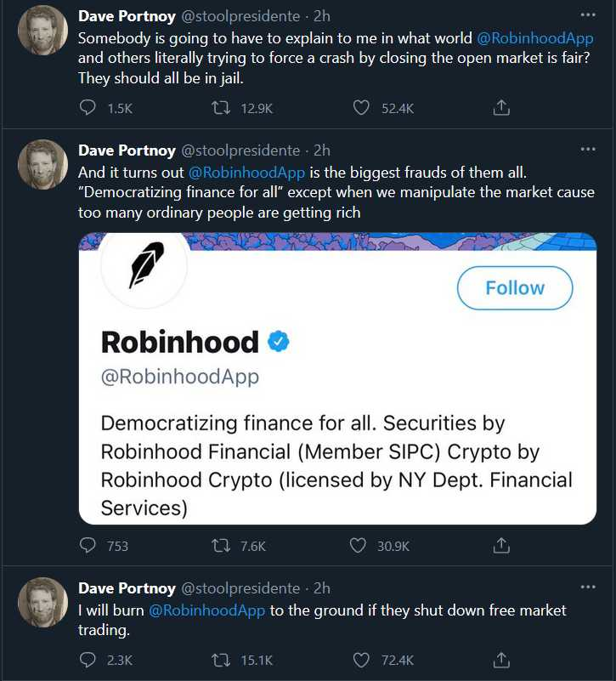
Task: Open @RobinhoodApp mention in first tweet
Action: [535, 38]
